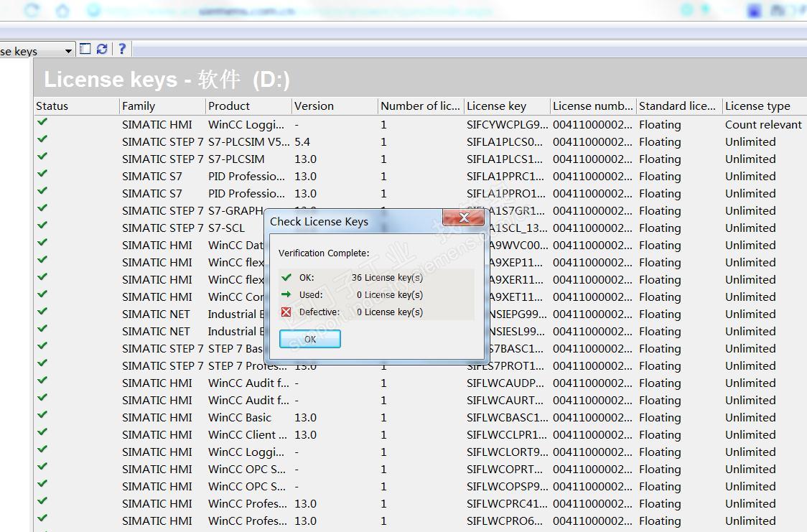Select status checkmark of WinCC Client row
The width and height of the screenshot is (807, 532).
point(42,432)
